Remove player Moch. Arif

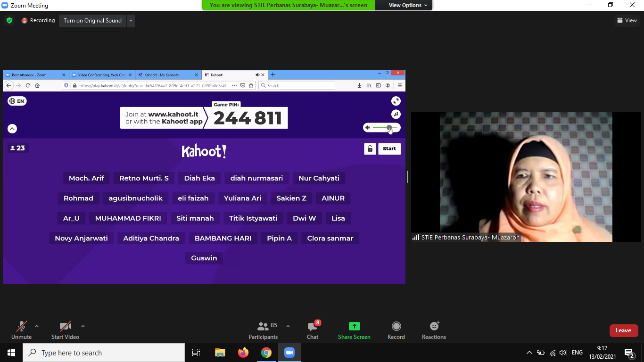click(86, 178)
